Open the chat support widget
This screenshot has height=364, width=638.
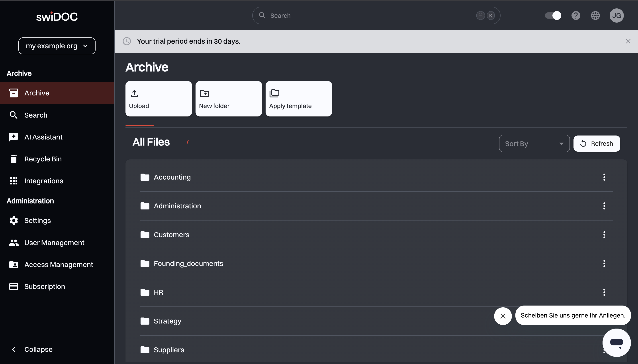[616, 343]
